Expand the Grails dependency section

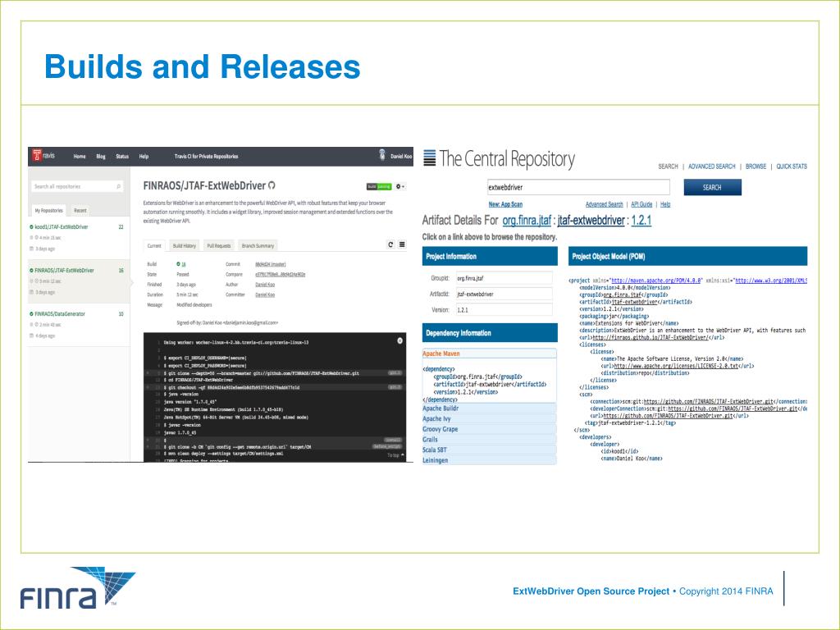[x=489, y=440]
